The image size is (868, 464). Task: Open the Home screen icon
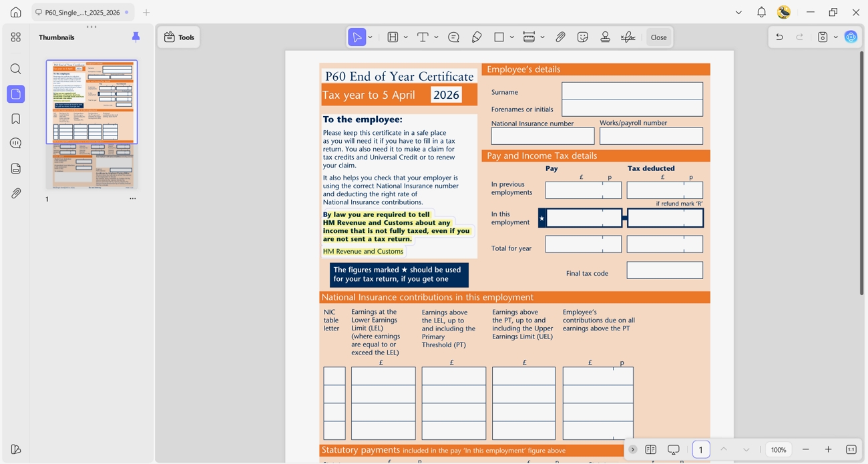16,12
